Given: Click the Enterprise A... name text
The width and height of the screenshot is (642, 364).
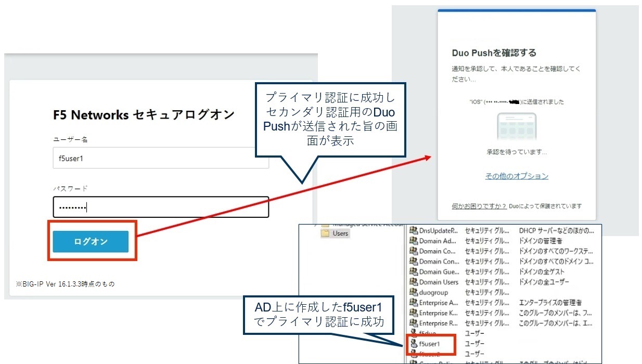Looking at the screenshot, I should pyautogui.click(x=439, y=303).
